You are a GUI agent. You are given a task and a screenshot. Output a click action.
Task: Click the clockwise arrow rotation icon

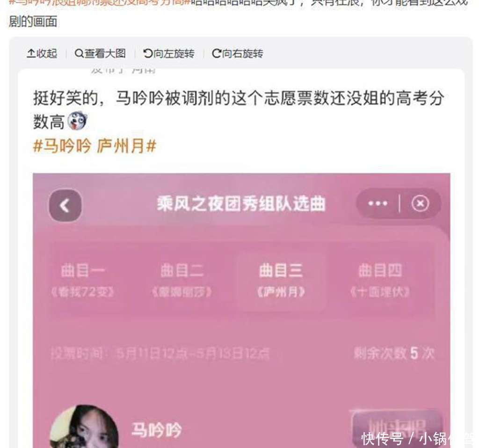pos(216,54)
